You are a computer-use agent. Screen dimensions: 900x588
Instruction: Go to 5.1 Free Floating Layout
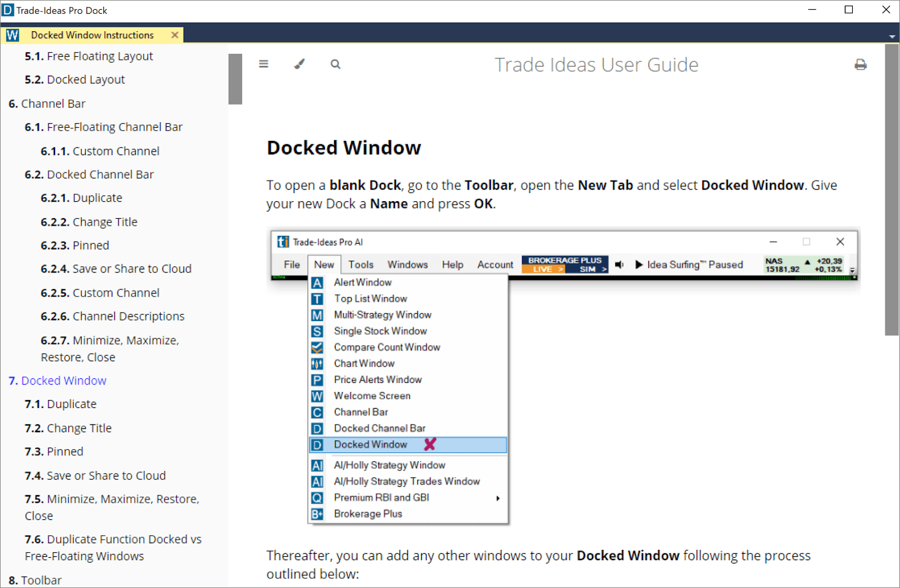point(89,56)
